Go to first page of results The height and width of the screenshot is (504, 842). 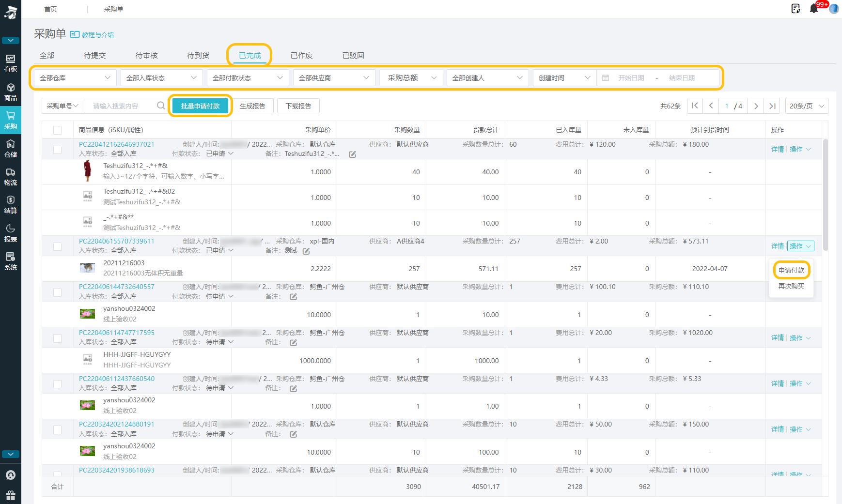point(695,106)
